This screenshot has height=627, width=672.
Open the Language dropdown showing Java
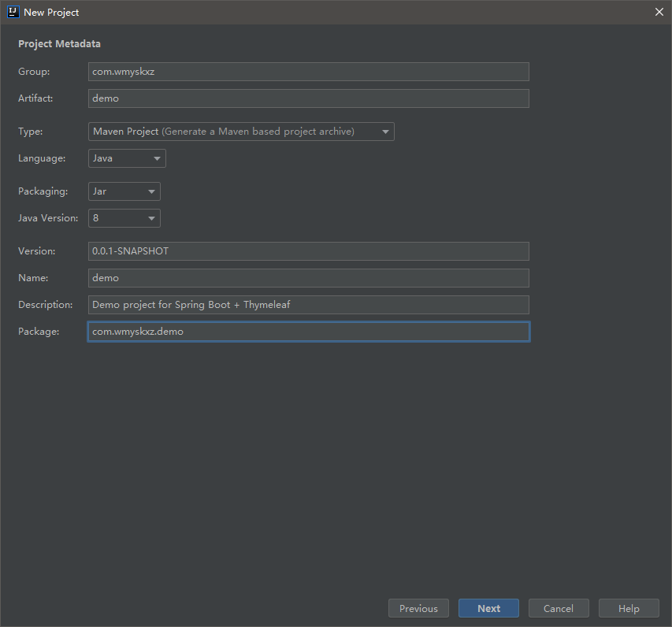point(127,158)
